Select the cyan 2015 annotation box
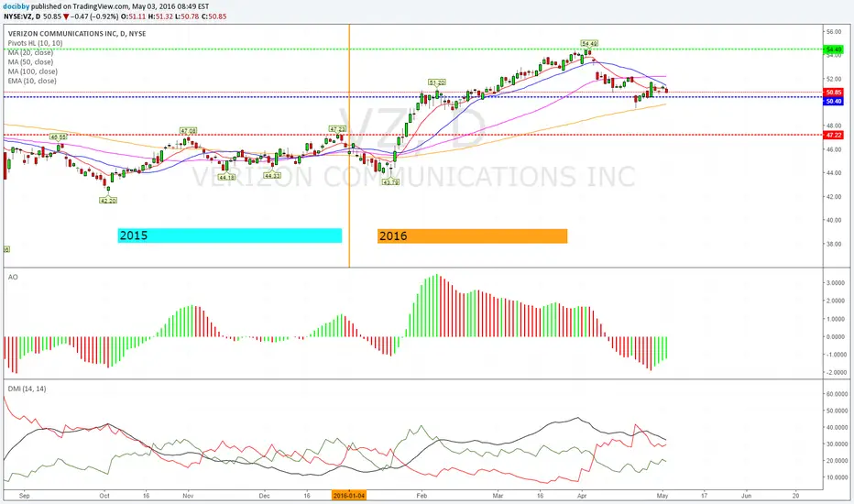The image size is (854, 504). (229, 236)
